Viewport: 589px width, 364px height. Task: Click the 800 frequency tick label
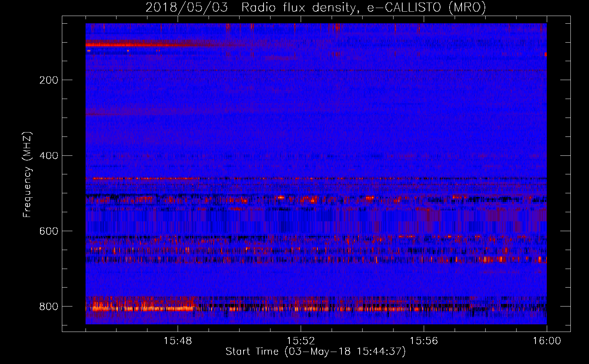(49, 306)
